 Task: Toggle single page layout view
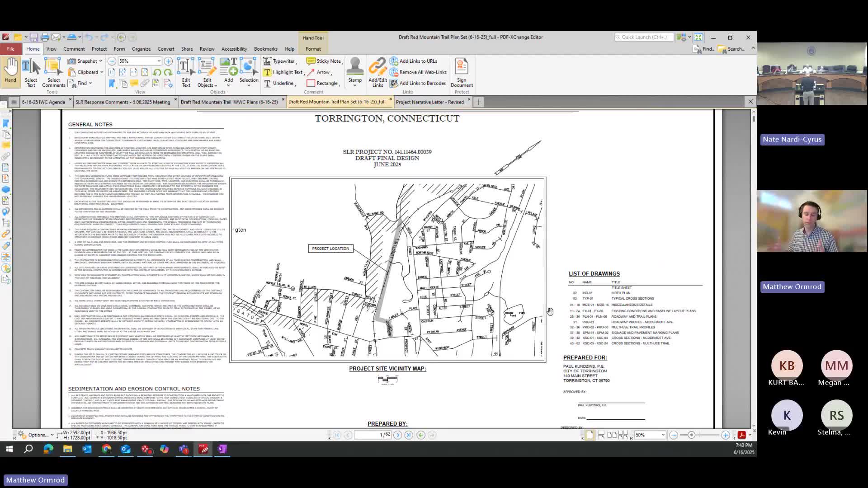[590, 435]
